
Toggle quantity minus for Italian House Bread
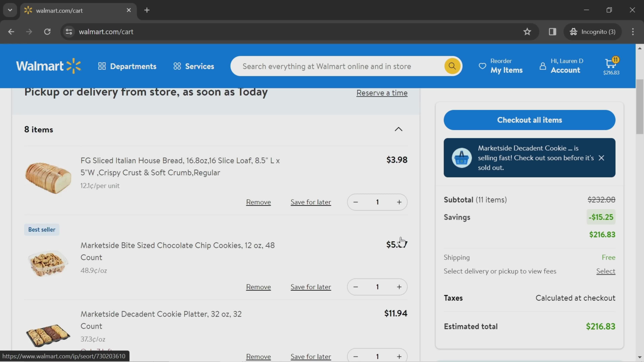tap(356, 202)
